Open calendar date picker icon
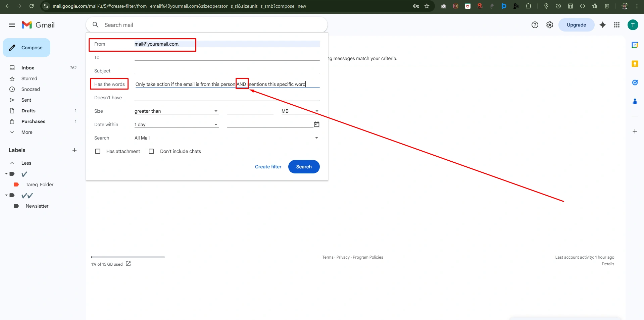644x320 pixels. tap(316, 124)
